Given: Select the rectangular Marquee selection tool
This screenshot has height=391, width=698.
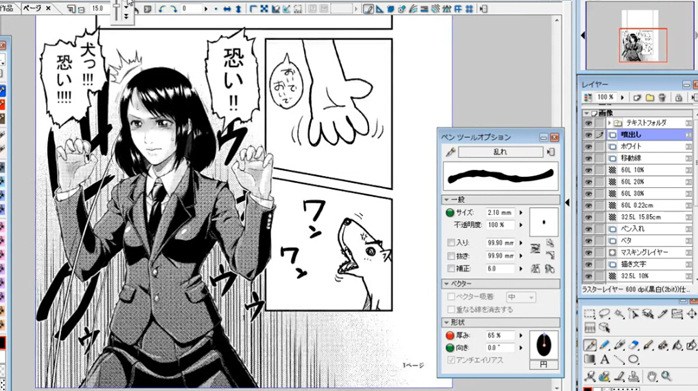Looking at the screenshot, I should 590,314.
